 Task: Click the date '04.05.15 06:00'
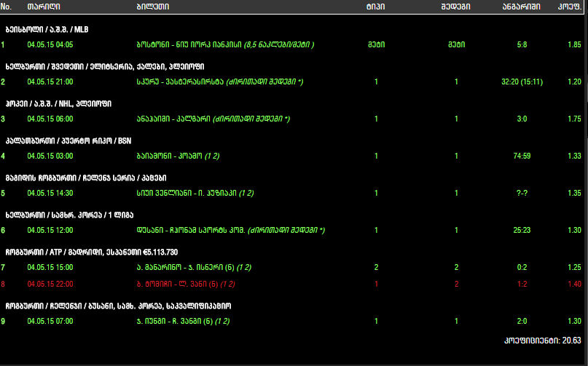coord(50,119)
